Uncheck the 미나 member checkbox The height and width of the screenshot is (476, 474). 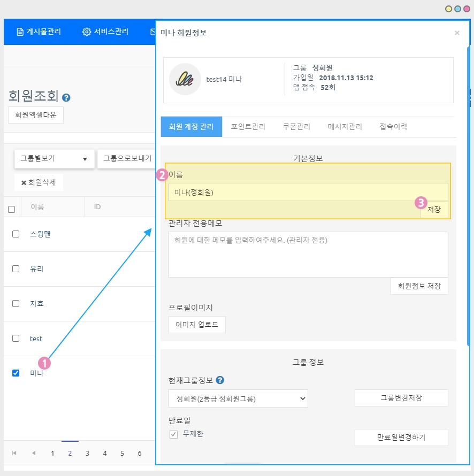coord(16,373)
